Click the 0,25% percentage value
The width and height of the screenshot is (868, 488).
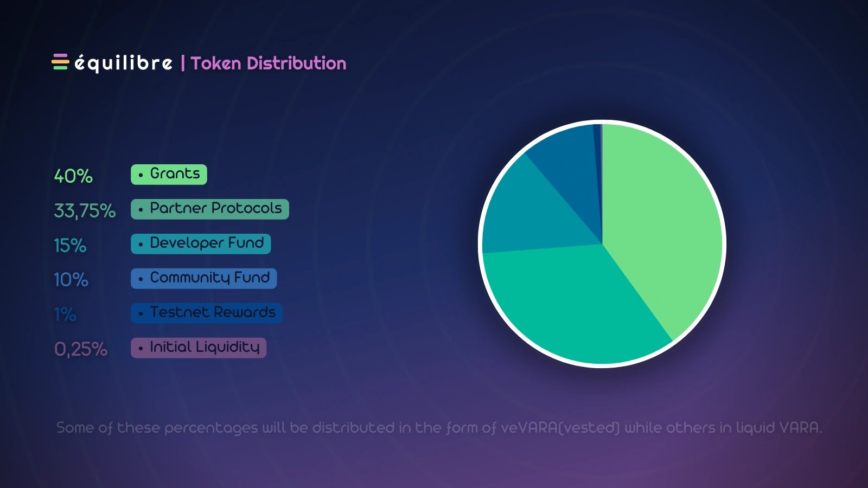coord(81,349)
